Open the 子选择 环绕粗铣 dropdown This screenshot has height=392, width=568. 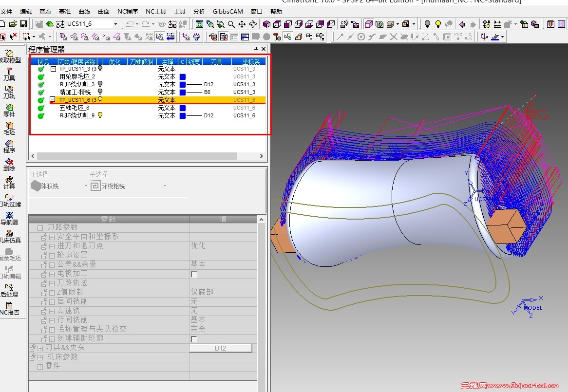coord(165,186)
